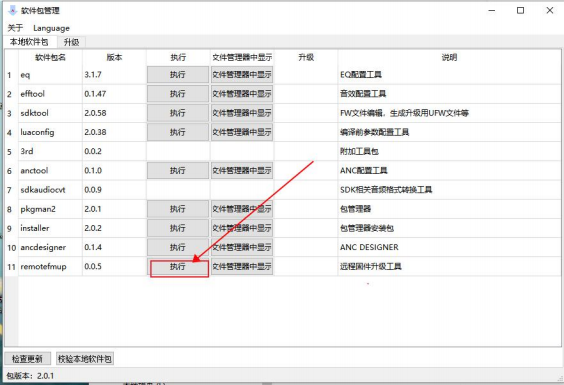Click 执行 button for eq
This screenshot has width=564, height=385.
[x=178, y=75]
